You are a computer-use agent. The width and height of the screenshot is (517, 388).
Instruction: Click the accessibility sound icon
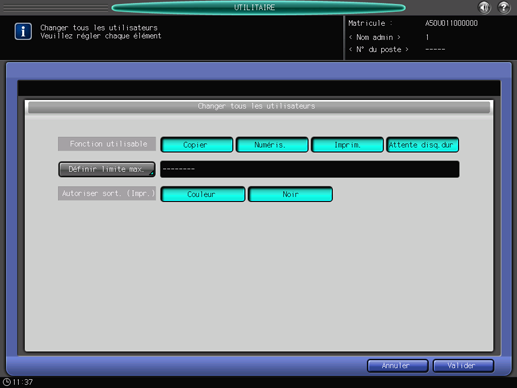pos(484,7)
